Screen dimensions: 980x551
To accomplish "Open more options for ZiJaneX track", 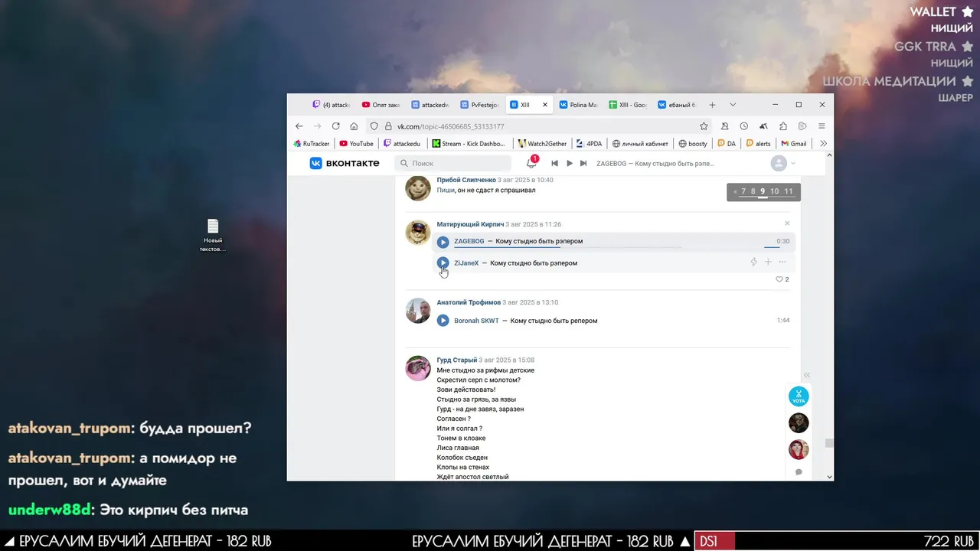I will pyautogui.click(x=782, y=262).
